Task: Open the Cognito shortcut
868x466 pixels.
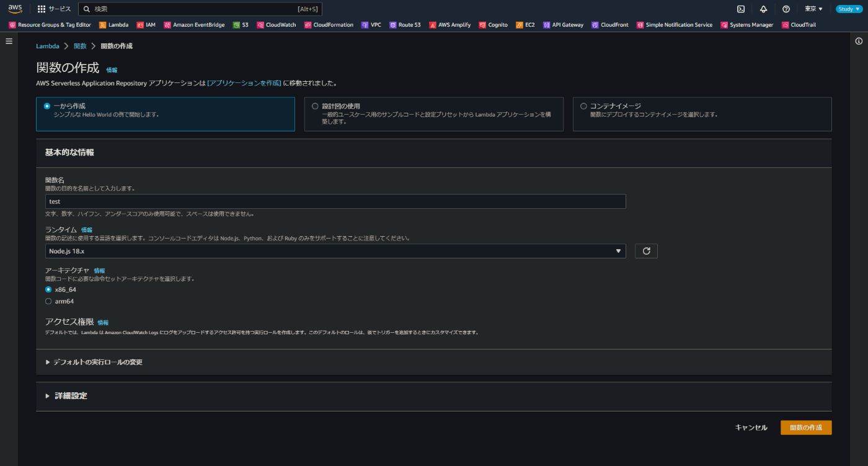Action: click(493, 25)
